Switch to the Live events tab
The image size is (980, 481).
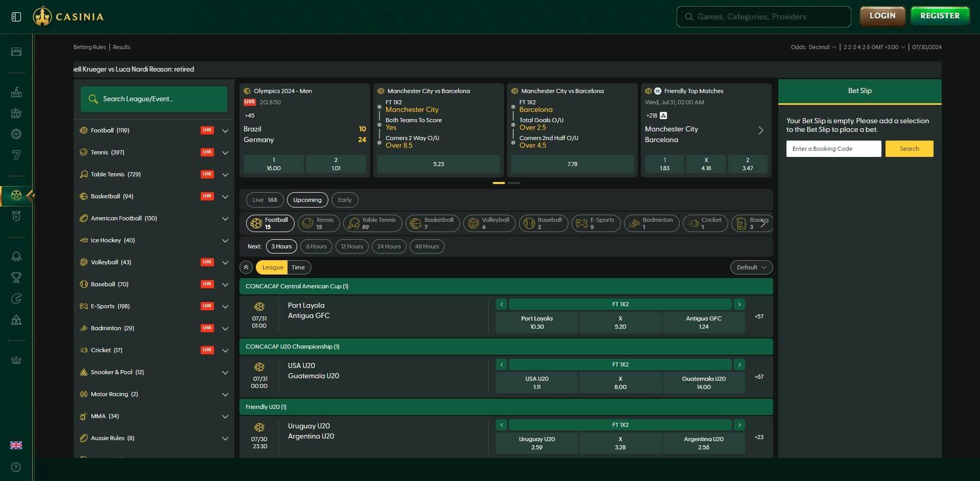265,200
